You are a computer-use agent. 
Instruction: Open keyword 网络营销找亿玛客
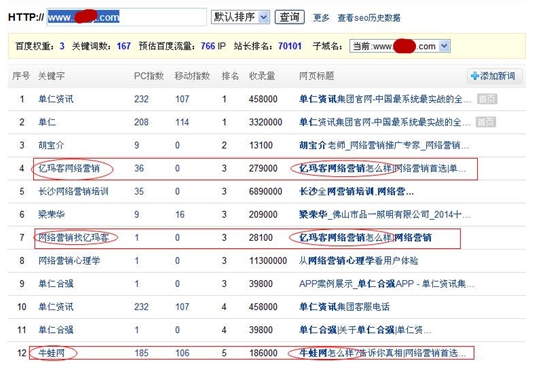pos(73,237)
